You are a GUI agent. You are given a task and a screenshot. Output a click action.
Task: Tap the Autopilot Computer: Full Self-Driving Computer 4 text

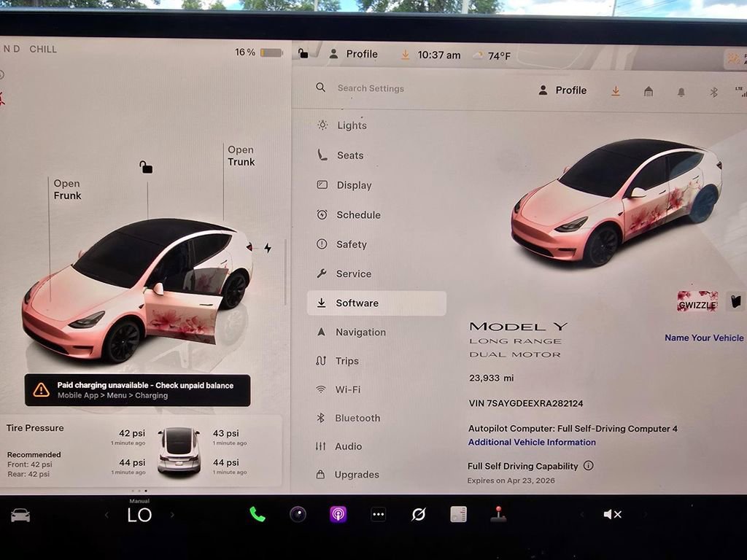click(573, 429)
